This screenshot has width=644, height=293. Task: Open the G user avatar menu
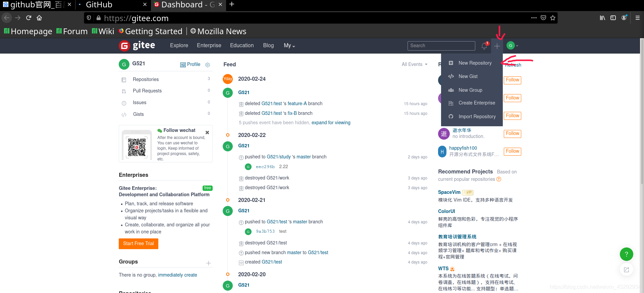512,46
